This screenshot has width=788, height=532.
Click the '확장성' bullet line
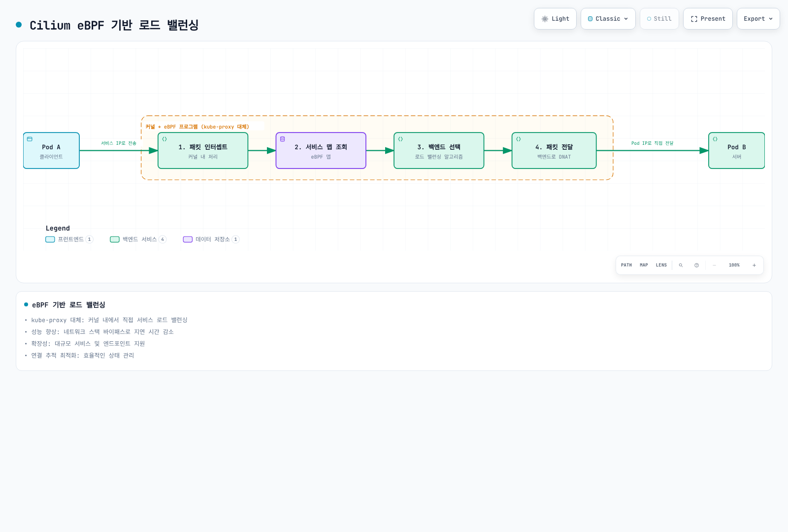click(x=88, y=344)
